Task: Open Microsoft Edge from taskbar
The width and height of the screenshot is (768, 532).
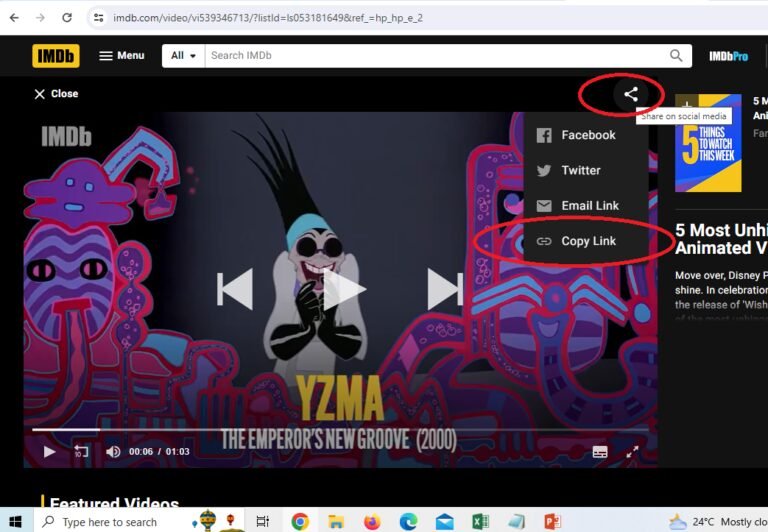Action: click(408, 522)
